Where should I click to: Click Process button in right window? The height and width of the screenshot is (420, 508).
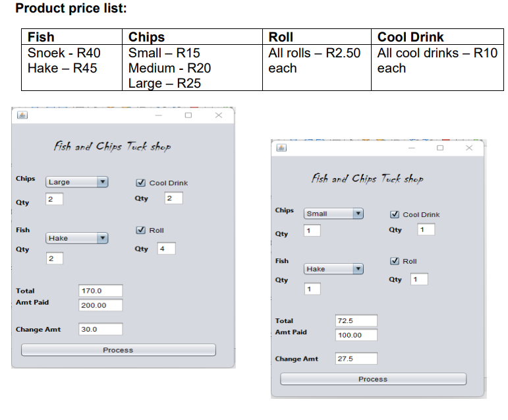pos(373,379)
